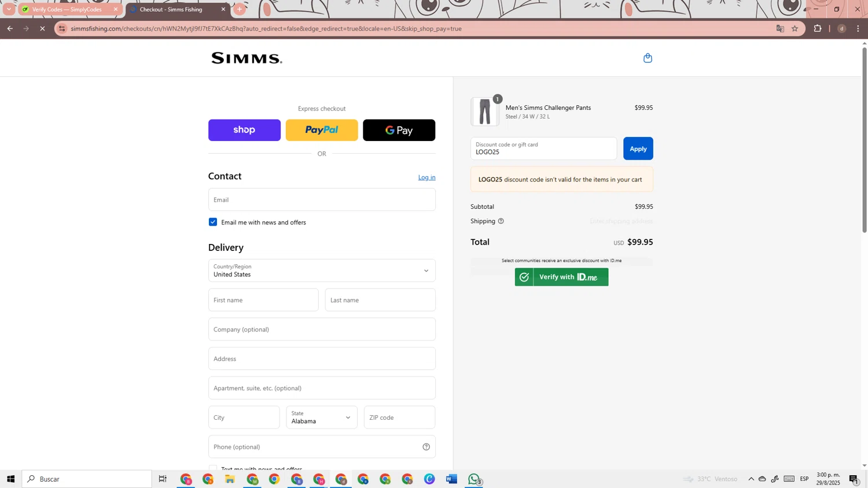Image resolution: width=868 pixels, height=488 pixels.
Task: Open the translate page icon
Action: pos(780,28)
